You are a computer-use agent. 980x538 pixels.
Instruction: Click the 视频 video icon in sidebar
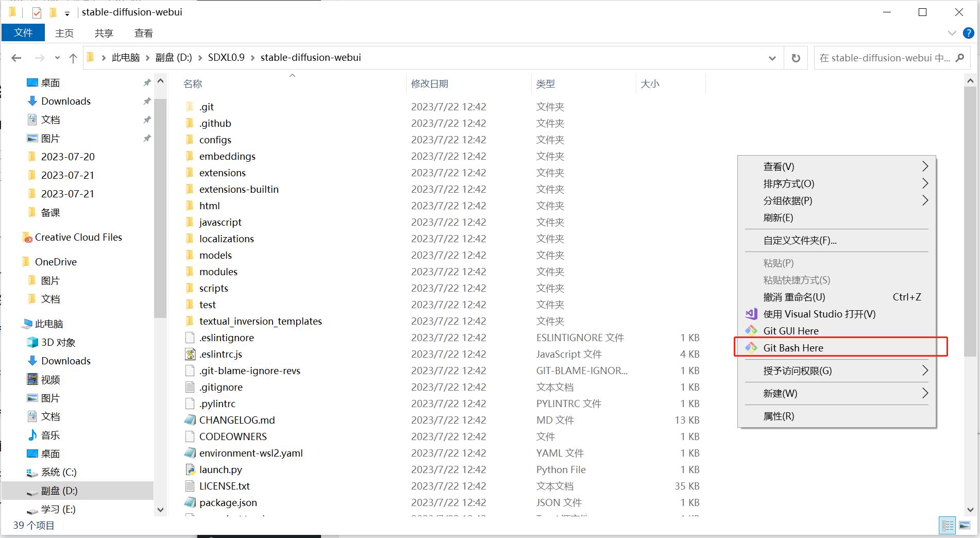(x=32, y=379)
